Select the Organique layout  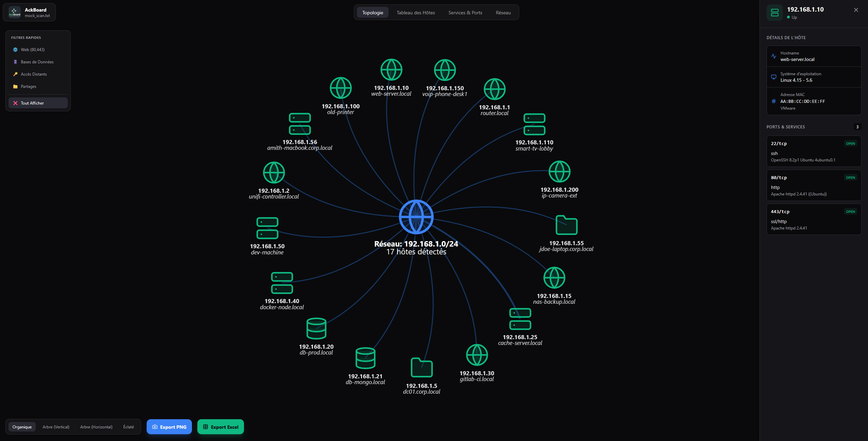(22, 427)
